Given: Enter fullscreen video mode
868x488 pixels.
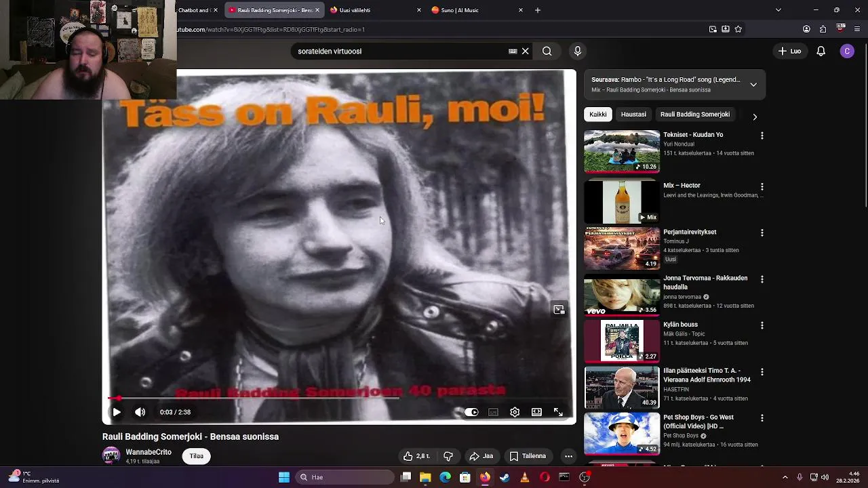Looking at the screenshot, I should pos(558,412).
